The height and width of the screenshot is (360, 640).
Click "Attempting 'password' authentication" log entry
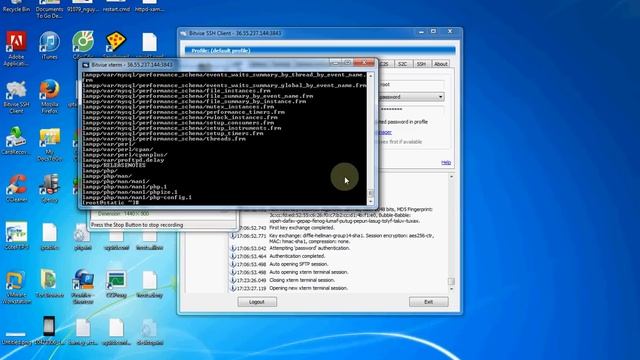pyautogui.click(x=309, y=248)
